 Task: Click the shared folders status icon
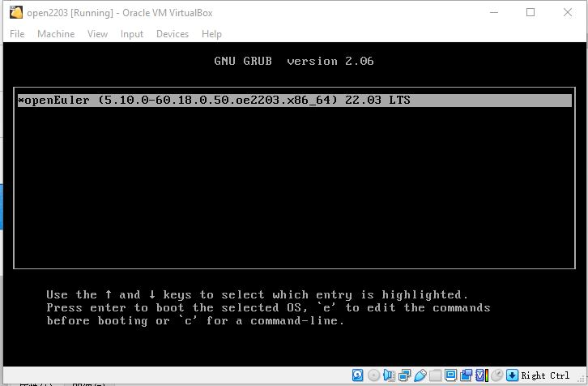click(x=436, y=375)
